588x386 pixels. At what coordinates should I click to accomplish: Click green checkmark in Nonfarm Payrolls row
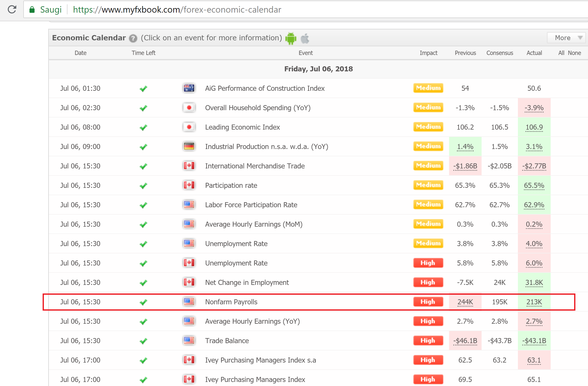(143, 302)
